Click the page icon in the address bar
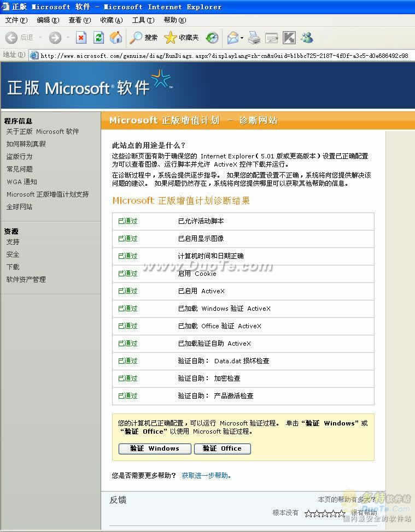415x532 pixels. coord(34,55)
